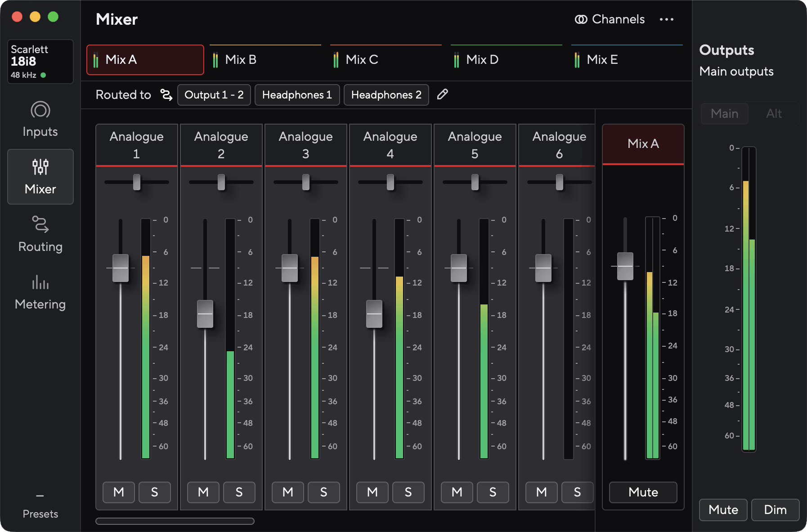Click the Headphones 2 routing chip

(386, 95)
